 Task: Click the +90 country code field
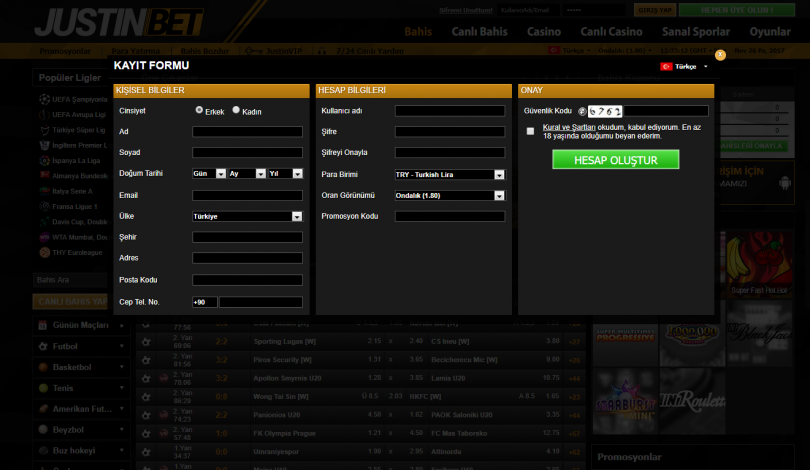pyautogui.click(x=205, y=302)
